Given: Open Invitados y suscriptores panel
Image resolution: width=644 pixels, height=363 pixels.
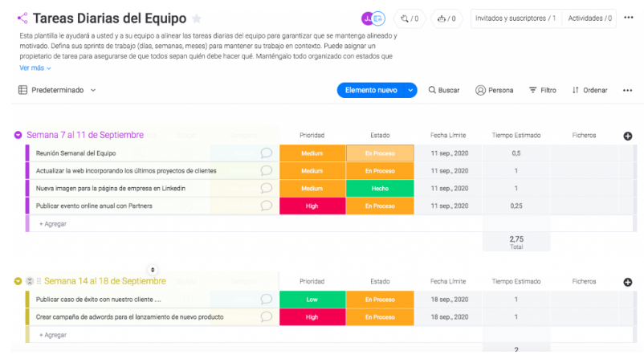Looking at the screenshot, I should pos(515,18).
